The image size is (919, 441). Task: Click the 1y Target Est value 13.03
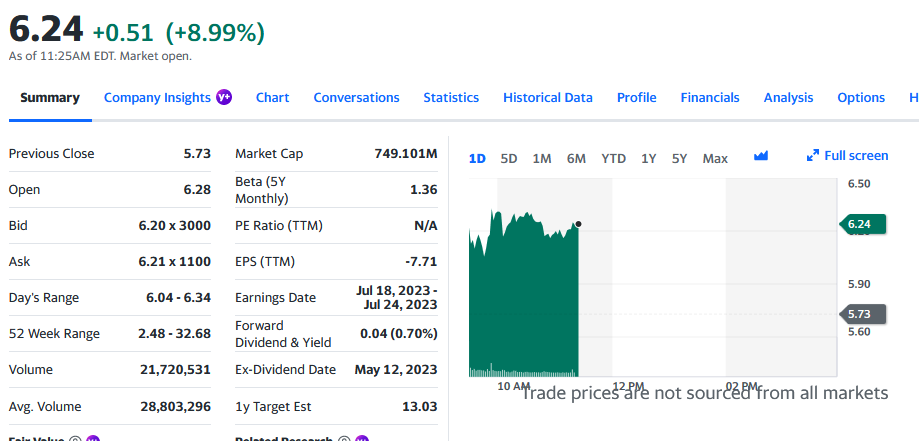(x=420, y=406)
